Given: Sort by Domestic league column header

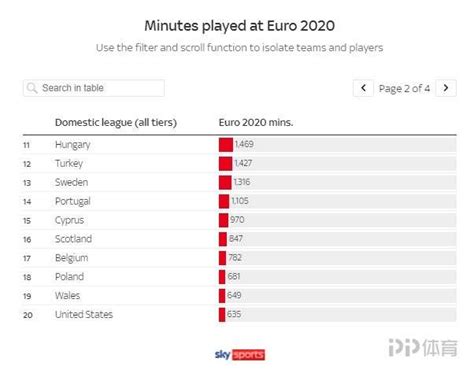Looking at the screenshot, I should point(116,123).
